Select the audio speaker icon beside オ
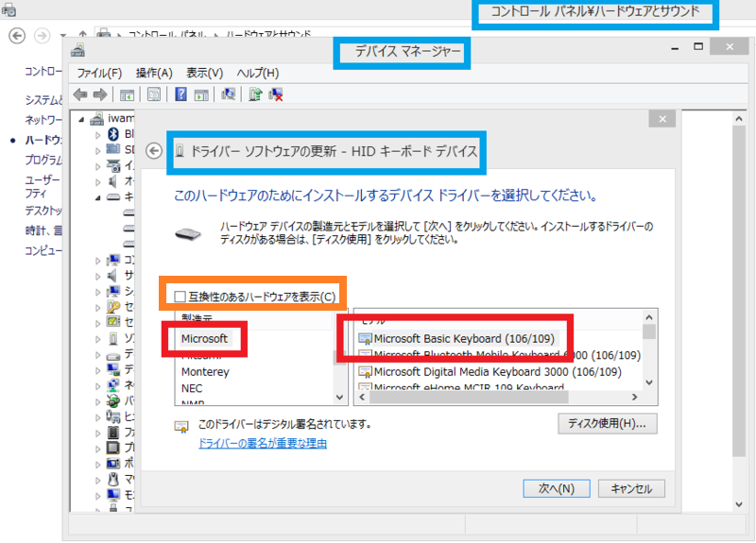Screen dimensions: 756x543 (x=112, y=181)
